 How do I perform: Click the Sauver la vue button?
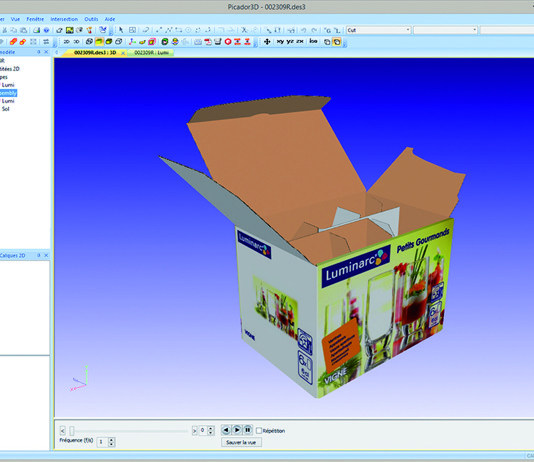[241, 442]
